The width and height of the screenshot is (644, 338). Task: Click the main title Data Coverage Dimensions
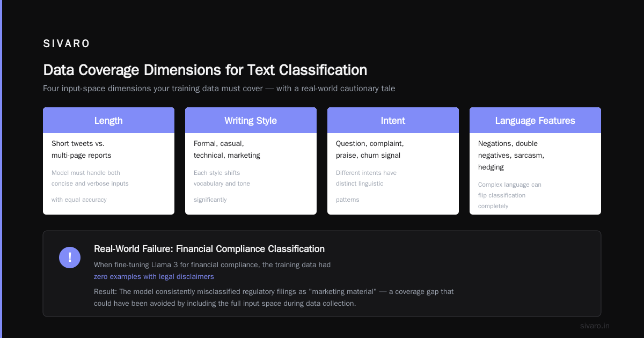click(205, 70)
